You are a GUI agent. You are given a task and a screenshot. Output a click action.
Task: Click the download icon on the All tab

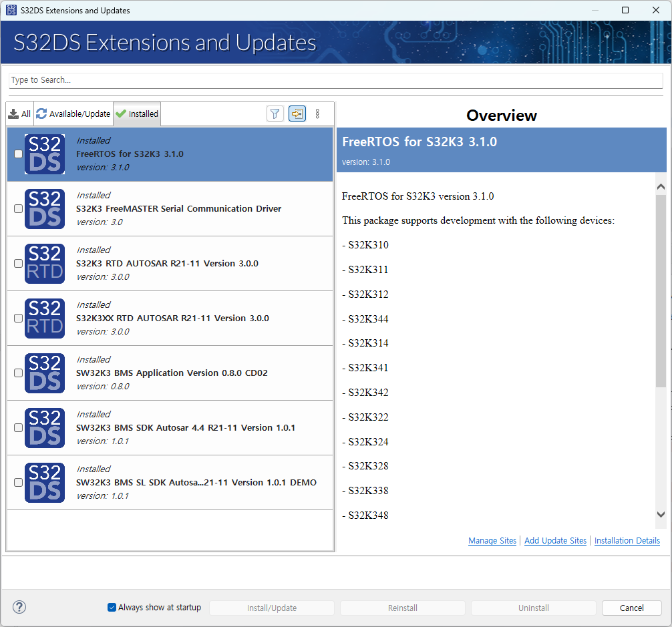12,114
